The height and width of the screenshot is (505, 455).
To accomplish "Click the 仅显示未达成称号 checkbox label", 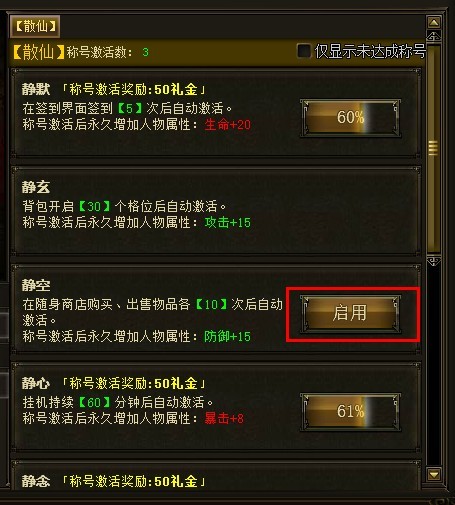I will 370,51.
